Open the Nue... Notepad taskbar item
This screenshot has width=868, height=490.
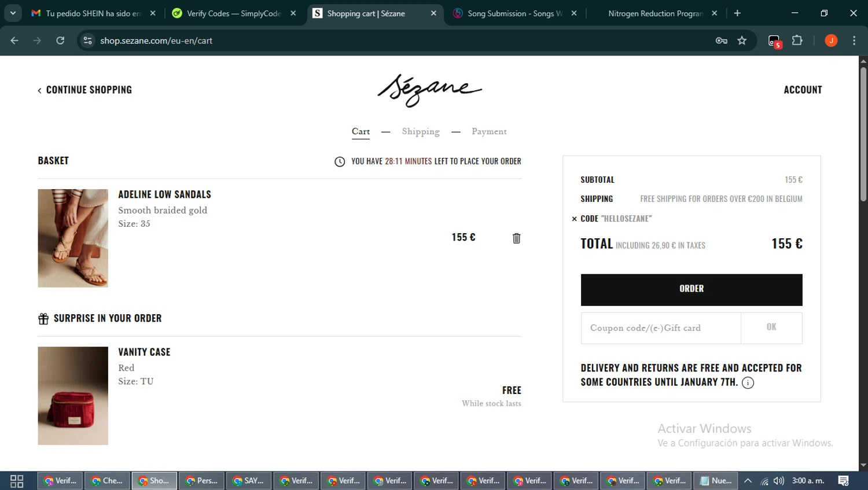pos(716,481)
